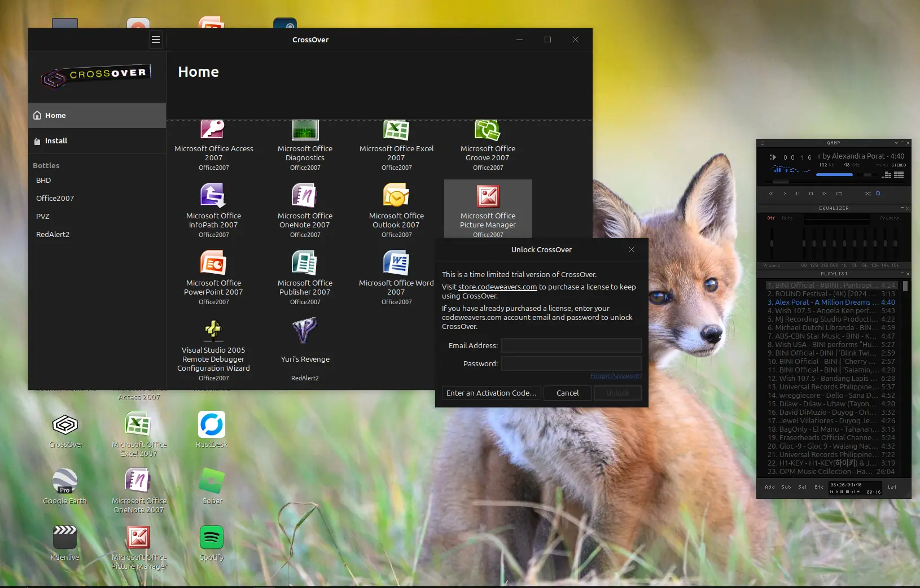Launch RustDesk from the desktop
The height and width of the screenshot is (588, 920).
tap(212, 430)
